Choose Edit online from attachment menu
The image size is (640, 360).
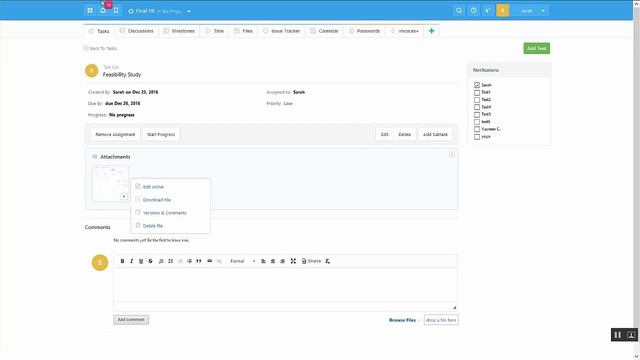pos(153,187)
